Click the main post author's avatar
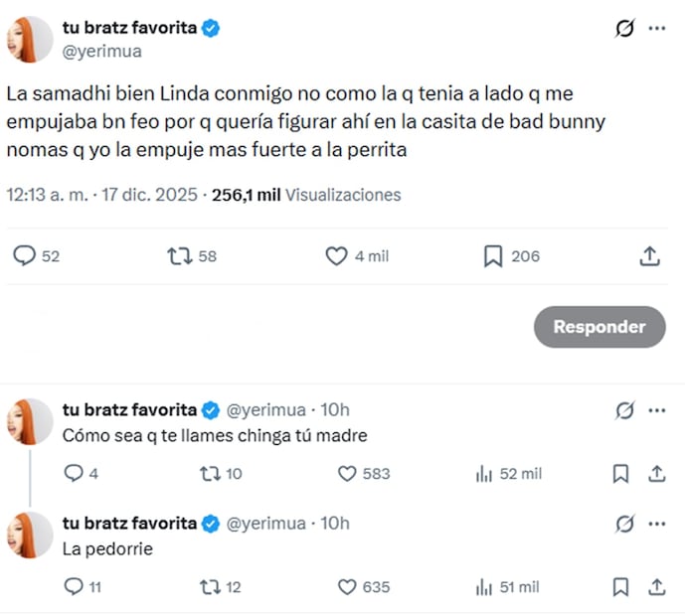 [30, 41]
